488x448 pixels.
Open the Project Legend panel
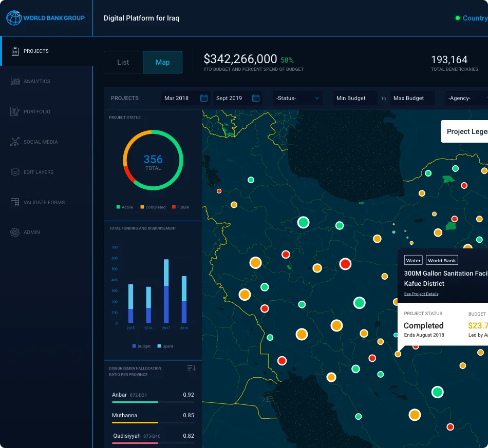coord(464,131)
